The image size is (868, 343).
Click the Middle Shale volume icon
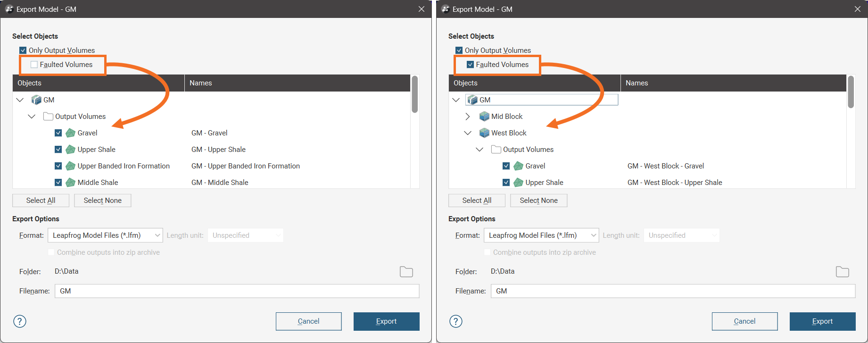pyautogui.click(x=71, y=183)
